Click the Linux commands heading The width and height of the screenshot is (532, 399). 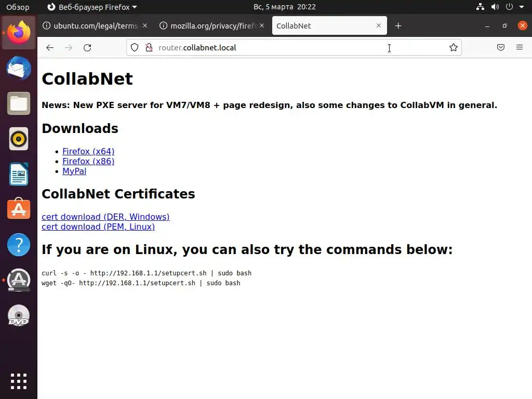point(247,250)
